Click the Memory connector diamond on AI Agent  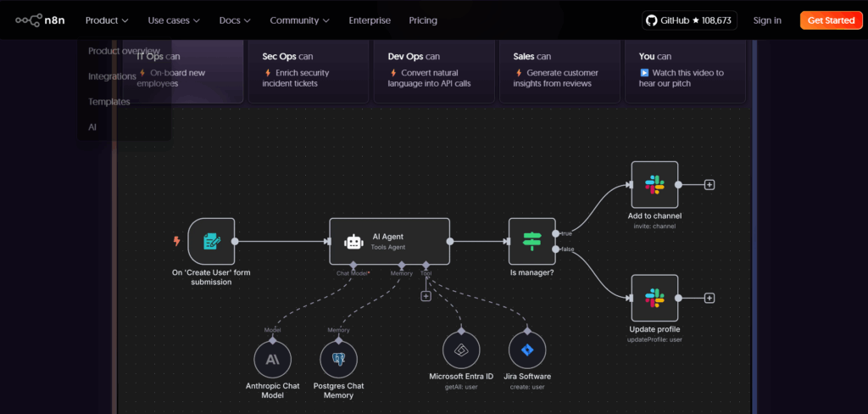(x=401, y=265)
